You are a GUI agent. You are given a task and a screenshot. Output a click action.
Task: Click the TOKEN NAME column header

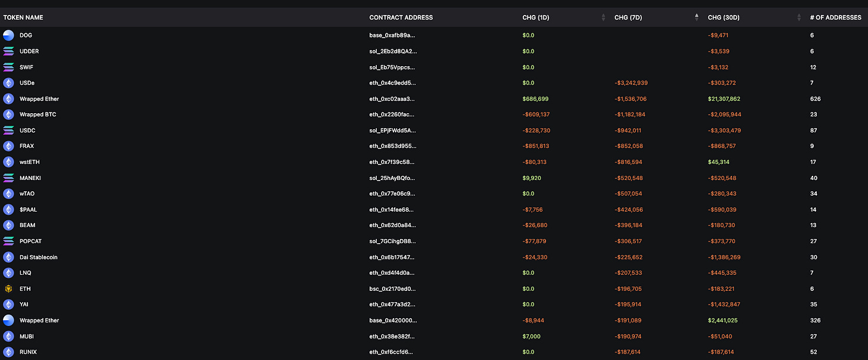click(x=23, y=17)
